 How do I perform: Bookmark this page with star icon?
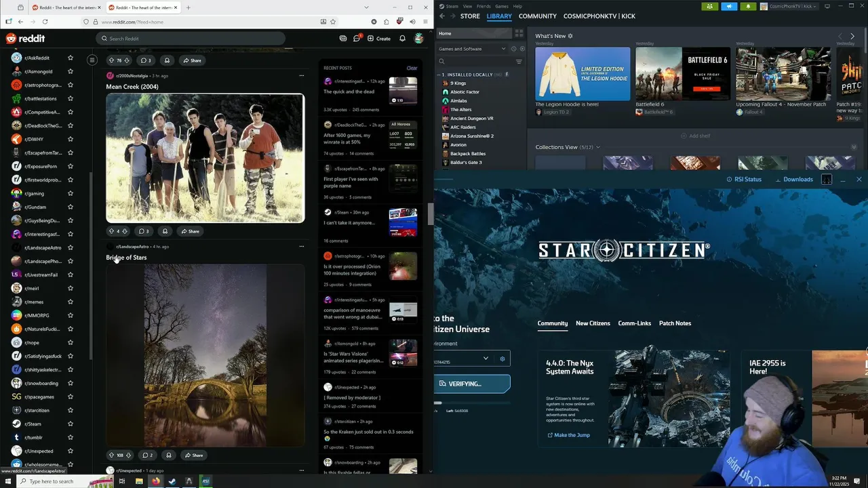click(333, 22)
